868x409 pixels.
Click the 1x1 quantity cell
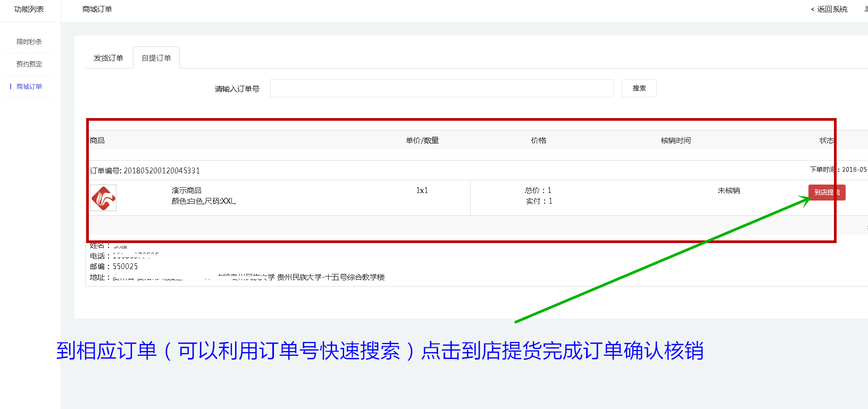[422, 190]
